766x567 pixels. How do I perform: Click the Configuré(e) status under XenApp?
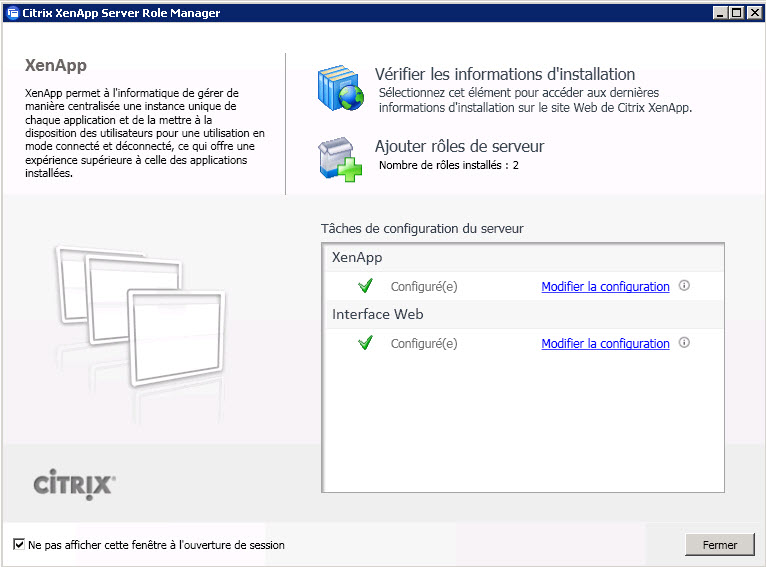424,287
